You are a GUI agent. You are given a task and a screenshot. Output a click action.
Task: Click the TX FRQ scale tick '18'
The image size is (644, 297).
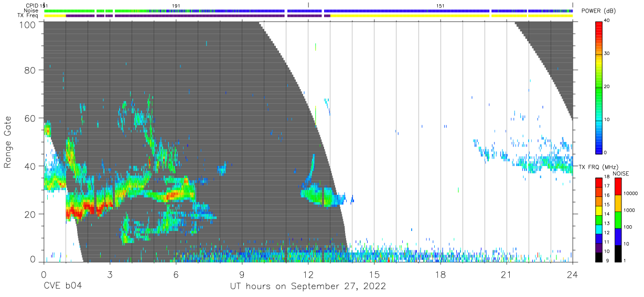tap(608, 178)
